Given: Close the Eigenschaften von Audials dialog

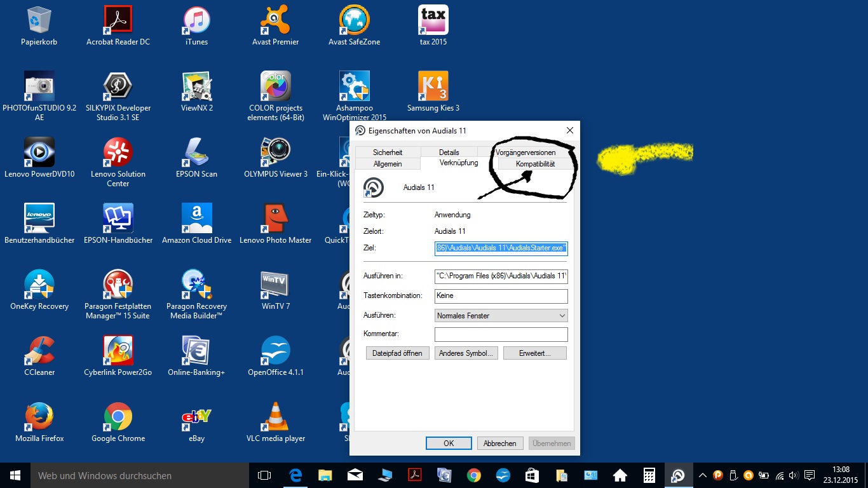Looking at the screenshot, I should point(569,130).
